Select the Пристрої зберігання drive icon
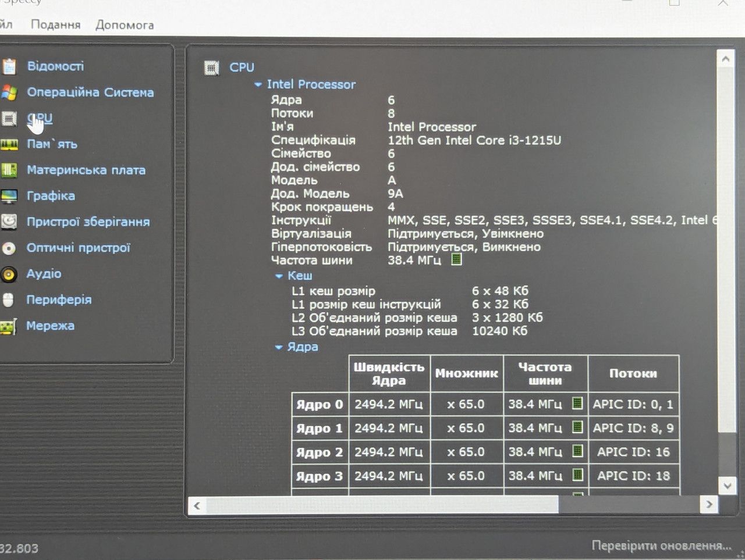 (x=9, y=222)
